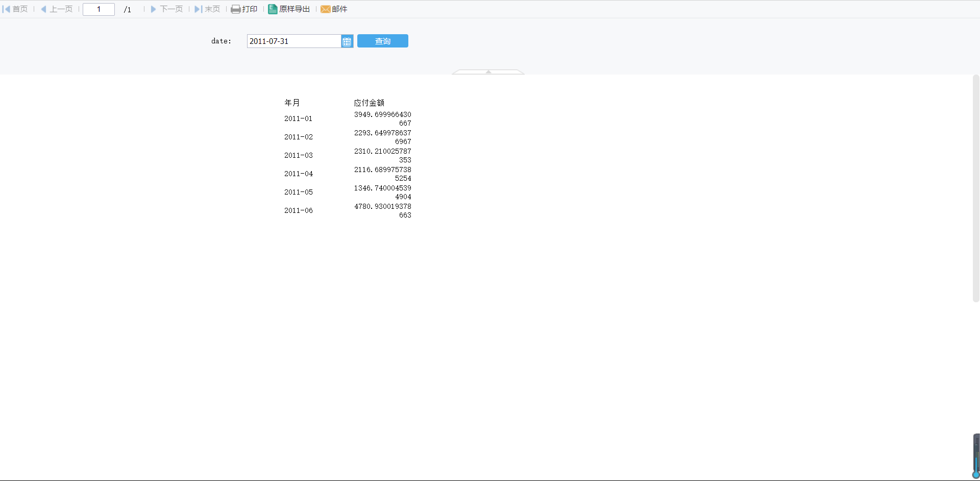
Task: Select the 应付金额 column header
Action: click(x=369, y=103)
